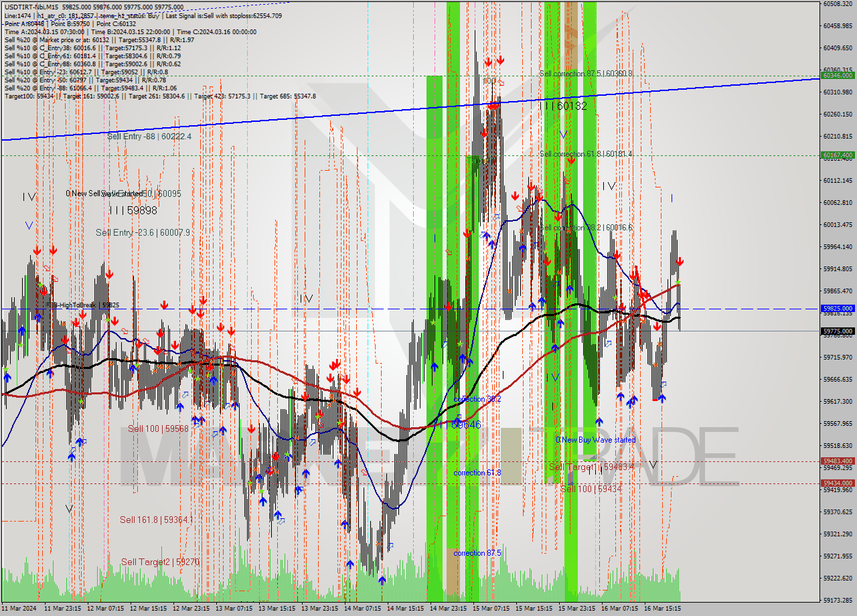The height and width of the screenshot is (616, 857).
Task: Click the 59173.285 price axis value
Action: 838,600
